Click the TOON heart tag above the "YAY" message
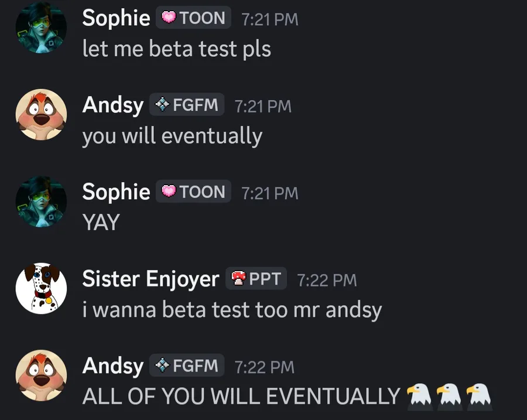Image resolution: width=527 pixels, height=420 pixels. pyautogui.click(x=193, y=192)
